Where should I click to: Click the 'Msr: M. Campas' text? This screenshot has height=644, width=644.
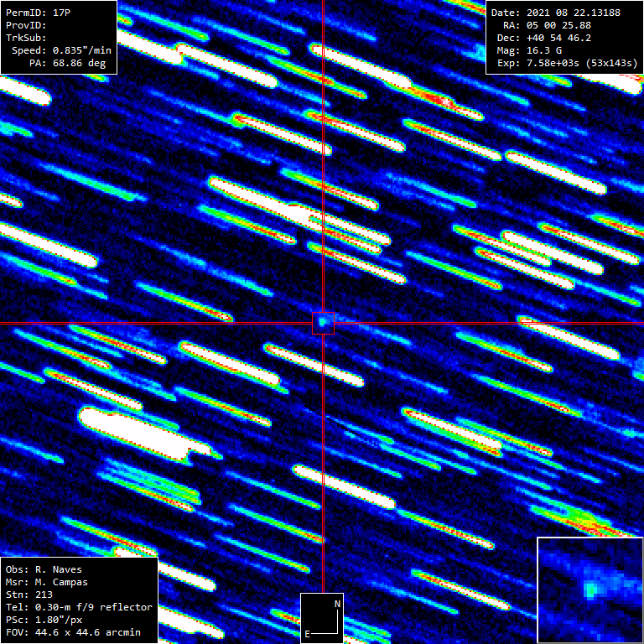(x=47, y=583)
